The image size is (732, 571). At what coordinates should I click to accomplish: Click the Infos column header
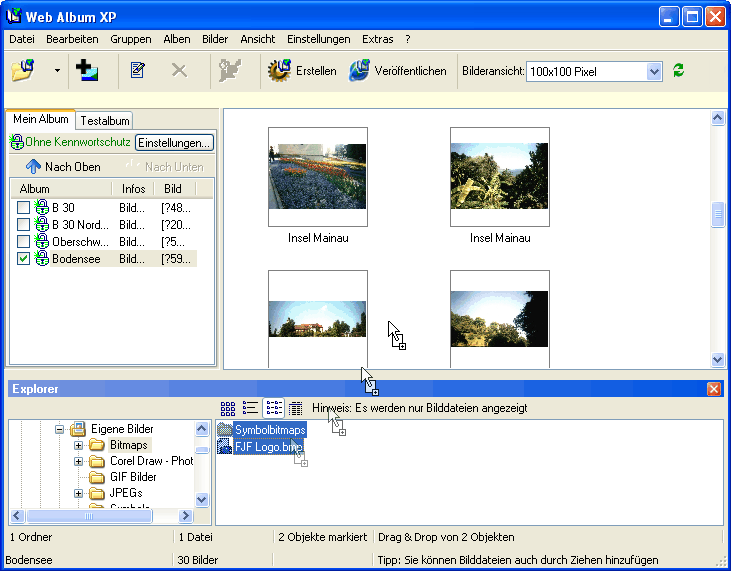click(133, 189)
